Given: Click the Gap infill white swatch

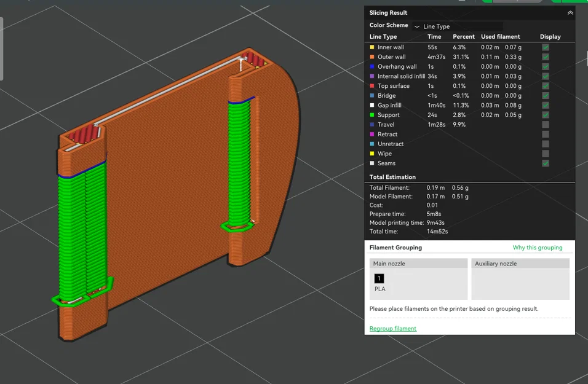Looking at the screenshot, I should [x=372, y=105].
